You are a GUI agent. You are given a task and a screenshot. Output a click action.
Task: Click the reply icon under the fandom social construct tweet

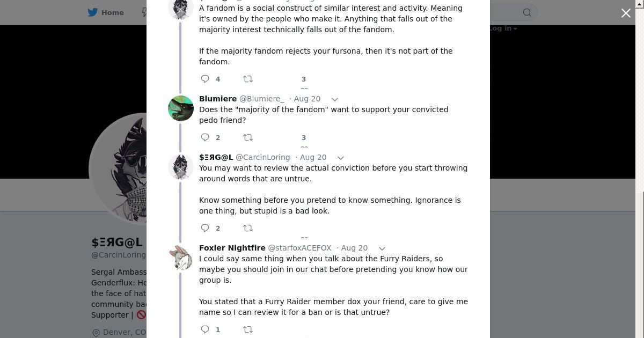pyautogui.click(x=205, y=79)
